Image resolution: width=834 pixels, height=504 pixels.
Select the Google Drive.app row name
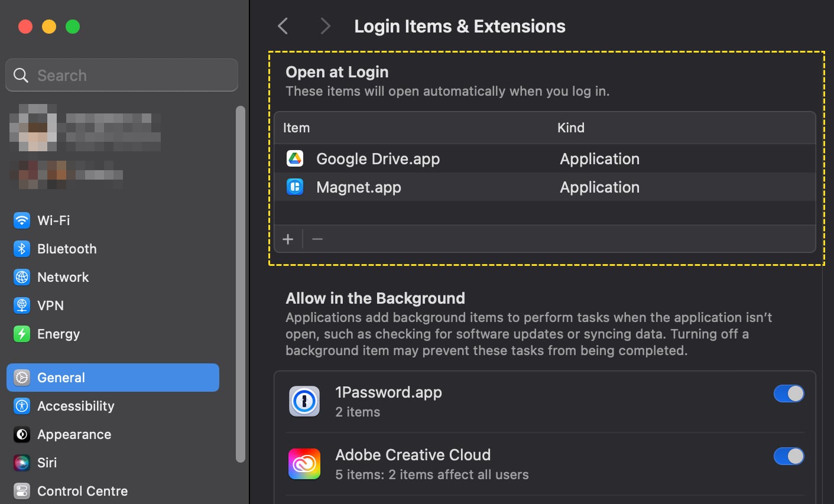[x=378, y=158]
